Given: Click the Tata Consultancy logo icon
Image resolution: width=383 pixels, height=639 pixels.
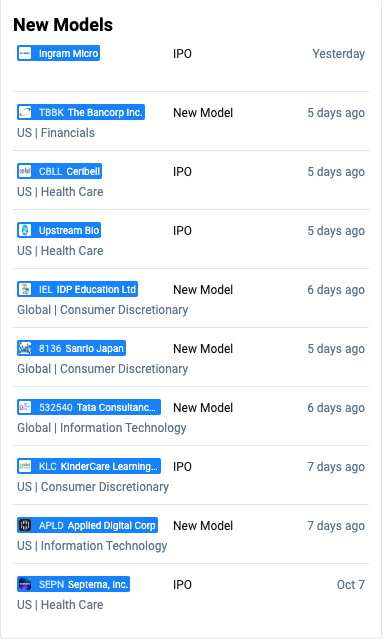Looking at the screenshot, I should [25, 408].
